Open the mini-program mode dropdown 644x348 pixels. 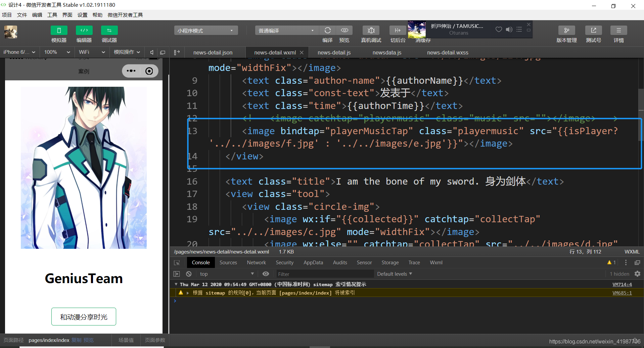tap(206, 31)
